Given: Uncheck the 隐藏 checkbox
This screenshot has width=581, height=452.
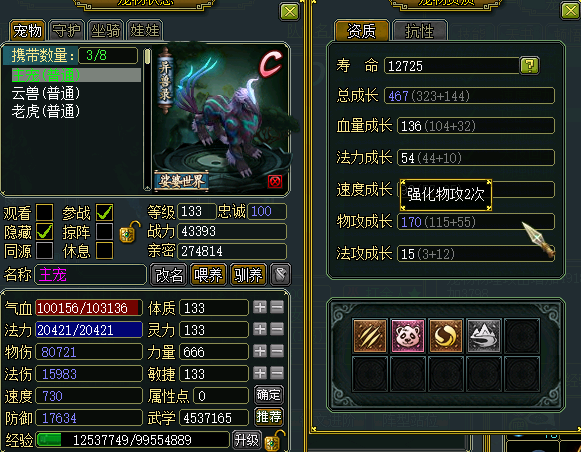Looking at the screenshot, I should pos(44,232).
